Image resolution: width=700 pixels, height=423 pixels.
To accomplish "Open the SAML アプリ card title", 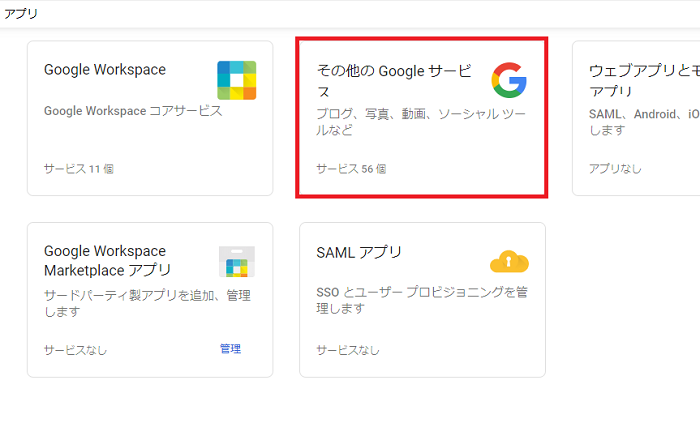I will tap(359, 253).
